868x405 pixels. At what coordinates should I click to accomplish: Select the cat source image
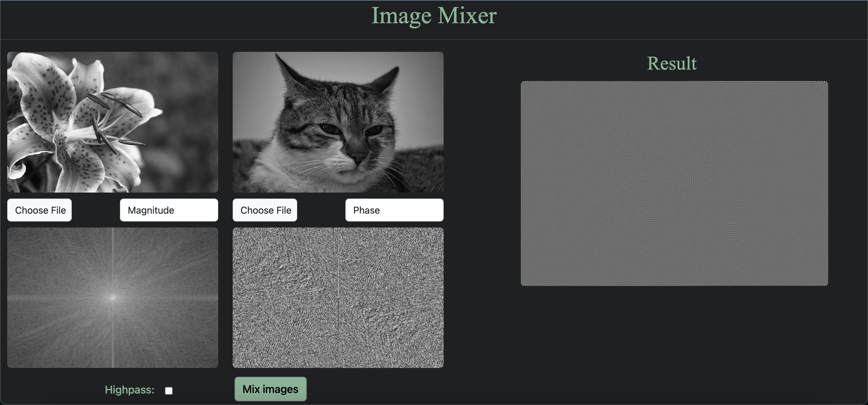338,122
